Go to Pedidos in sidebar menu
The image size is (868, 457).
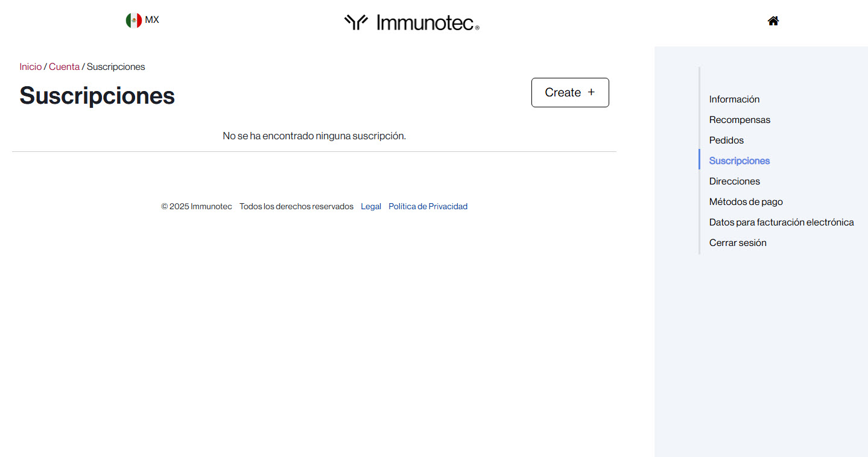pos(726,140)
